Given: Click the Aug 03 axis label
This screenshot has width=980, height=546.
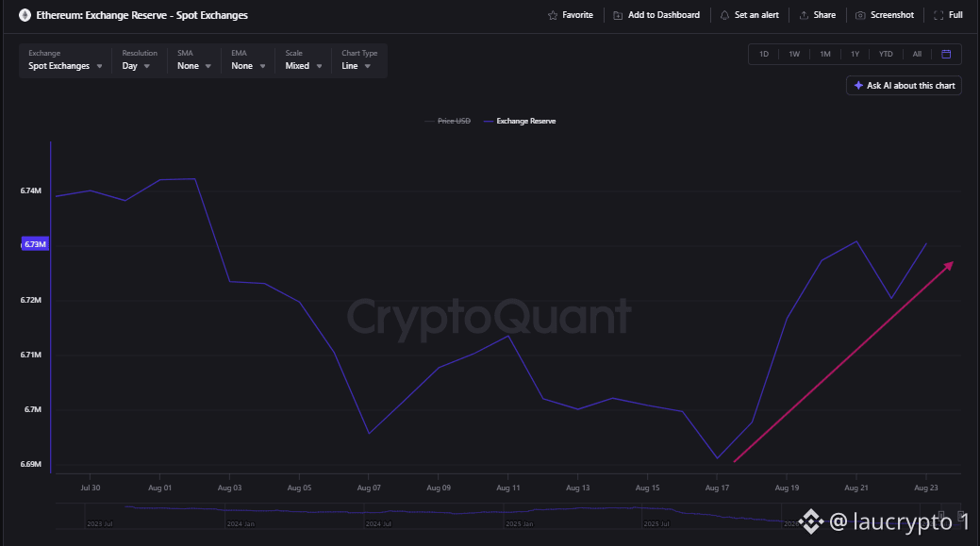Looking at the screenshot, I should tap(229, 488).
